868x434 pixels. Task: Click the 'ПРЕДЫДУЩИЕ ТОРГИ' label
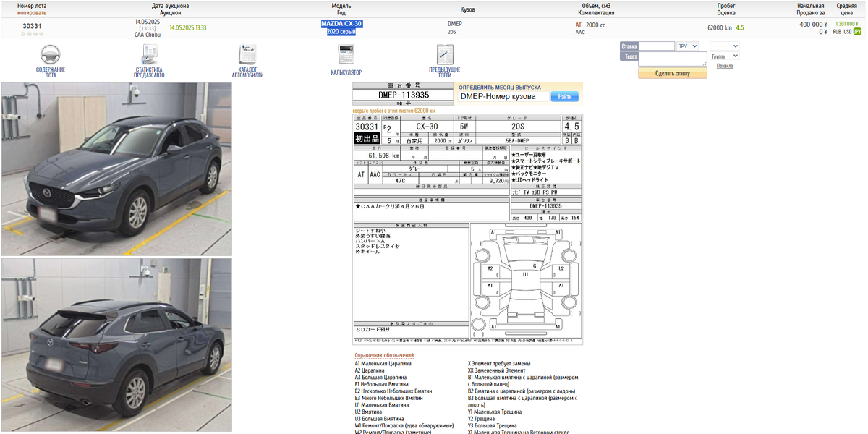(445, 72)
